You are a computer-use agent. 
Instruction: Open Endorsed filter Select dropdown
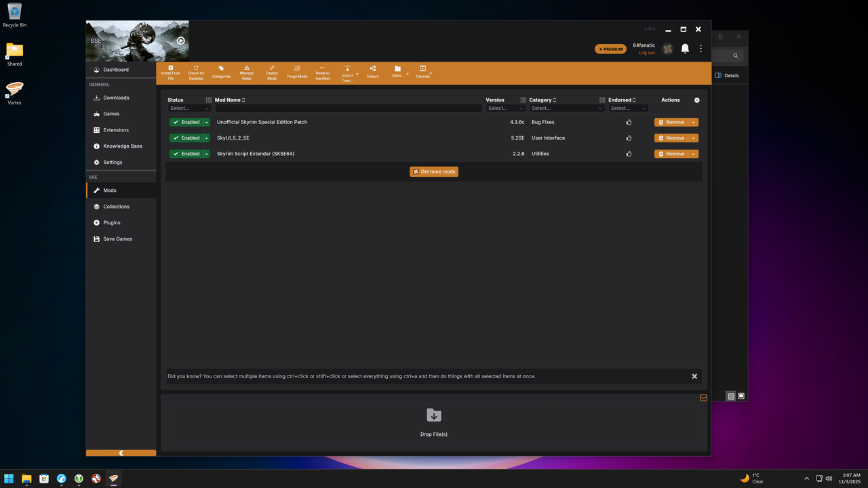click(x=628, y=108)
